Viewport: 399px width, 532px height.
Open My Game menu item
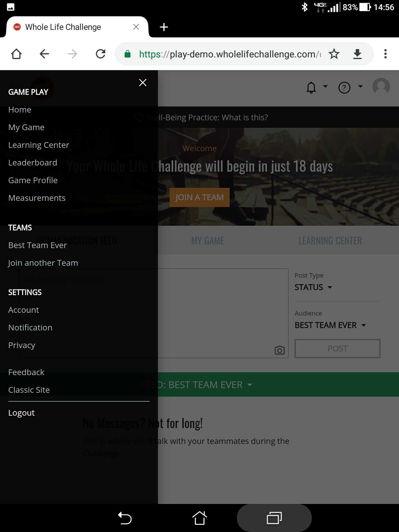pyautogui.click(x=26, y=127)
